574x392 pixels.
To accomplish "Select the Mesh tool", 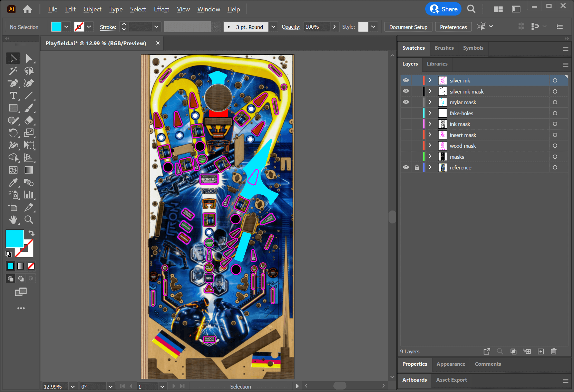I will click(x=13, y=170).
